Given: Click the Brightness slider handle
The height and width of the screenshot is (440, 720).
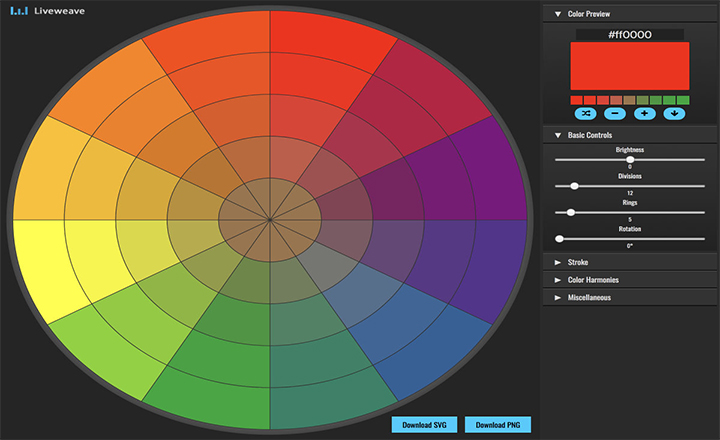Looking at the screenshot, I should coord(630,159).
